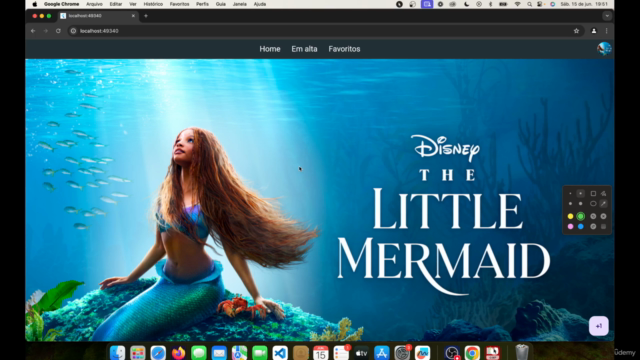Switch to Google Chrome in the Dock

click(x=472, y=353)
